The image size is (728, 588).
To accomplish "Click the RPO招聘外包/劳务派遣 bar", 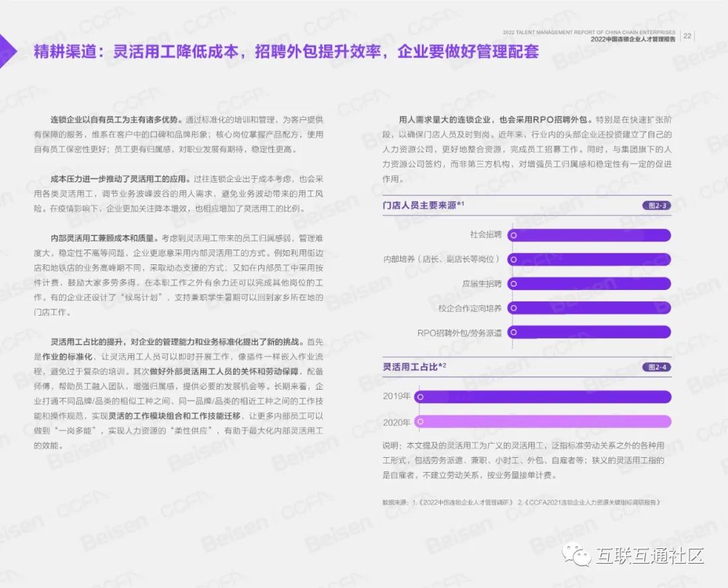I will pos(589,332).
